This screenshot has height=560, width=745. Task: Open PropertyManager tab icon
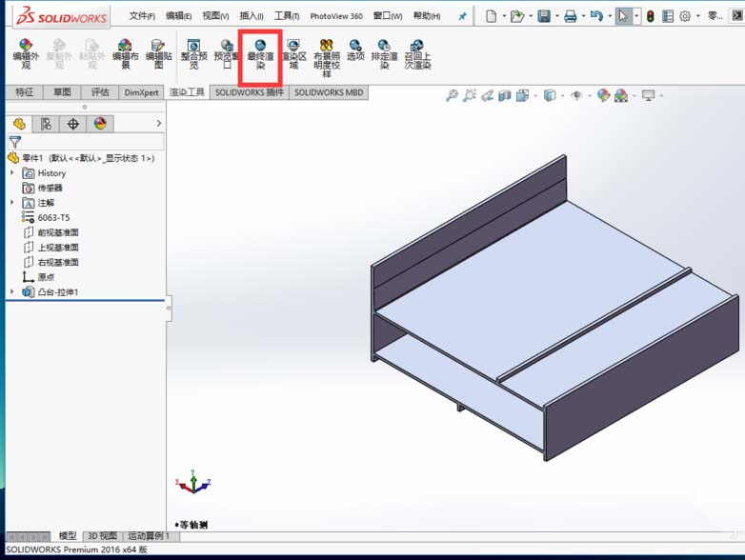click(46, 124)
